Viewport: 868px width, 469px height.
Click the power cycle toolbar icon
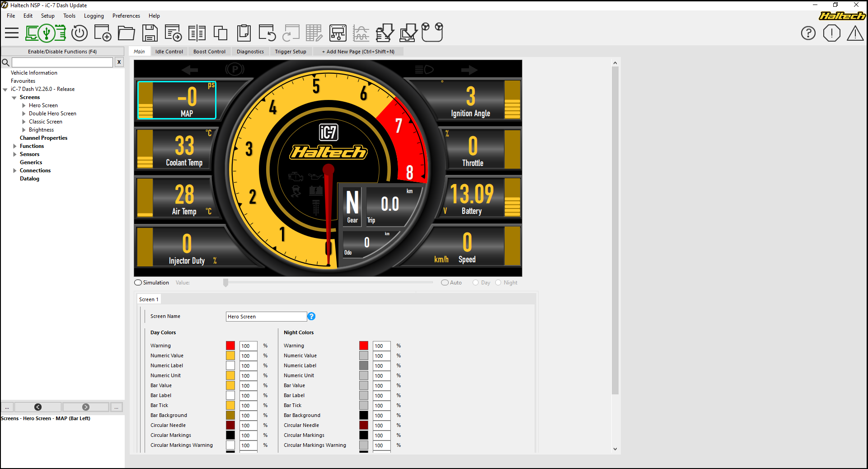click(80, 33)
